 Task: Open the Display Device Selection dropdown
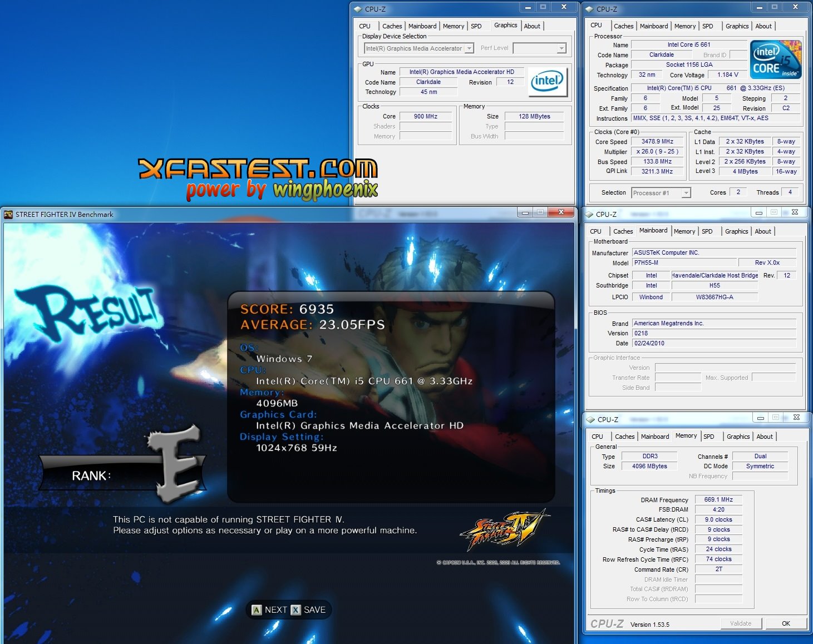[x=469, y=48]
